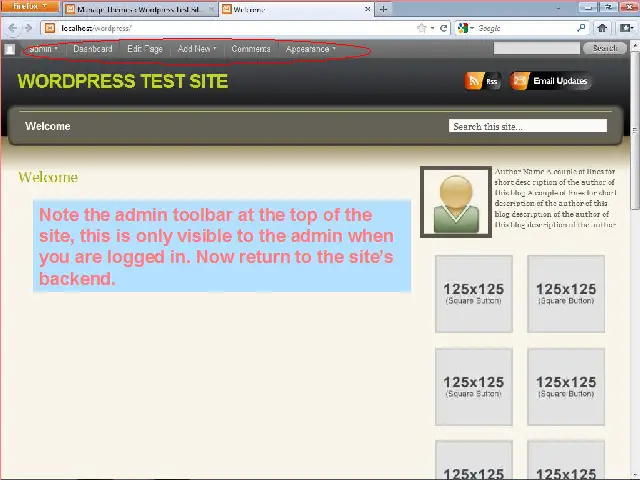This screenshot has height=480, width=640.
Task: Click the bookmark star in address bar
Action: coord(422,28)
